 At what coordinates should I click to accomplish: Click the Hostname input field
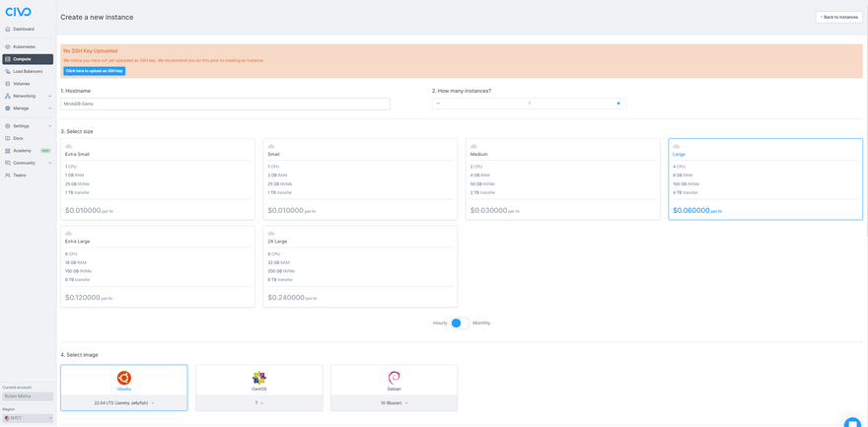coord(225,104)
